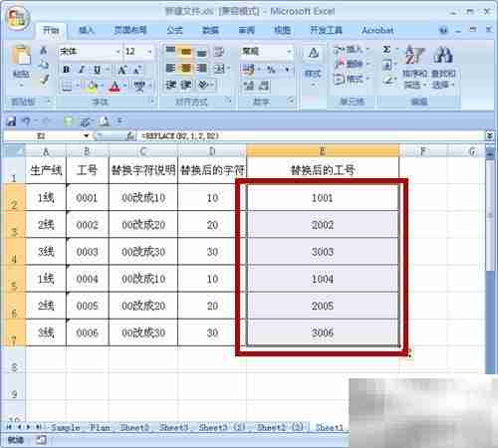Open the round Office button menu

(x=18, y=17)
